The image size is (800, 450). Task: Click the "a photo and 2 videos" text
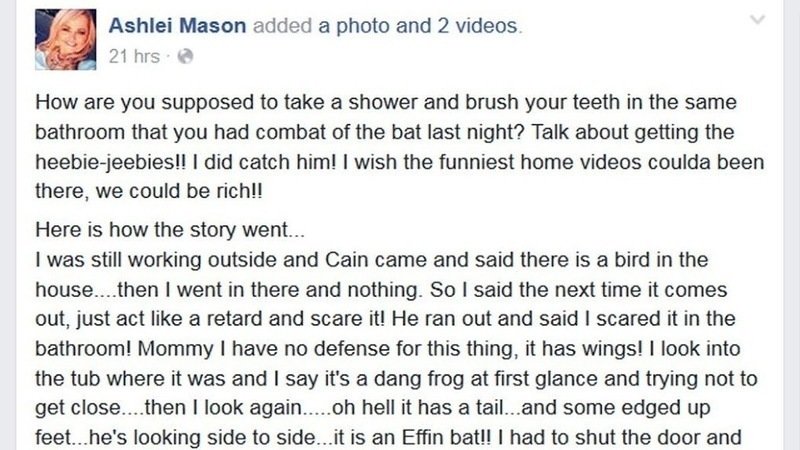(418, 27)
